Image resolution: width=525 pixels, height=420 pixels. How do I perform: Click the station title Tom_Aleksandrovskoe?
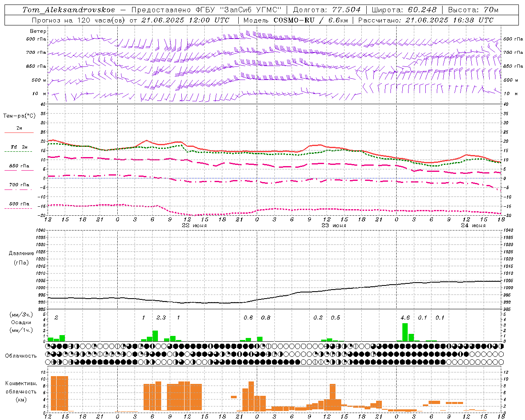(68, 10)
